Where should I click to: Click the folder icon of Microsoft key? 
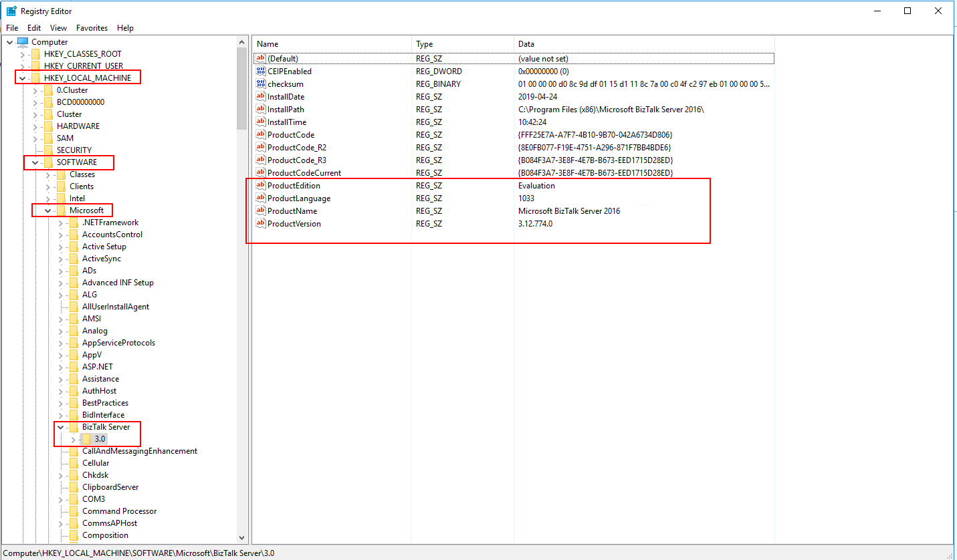tap(61, 211)
